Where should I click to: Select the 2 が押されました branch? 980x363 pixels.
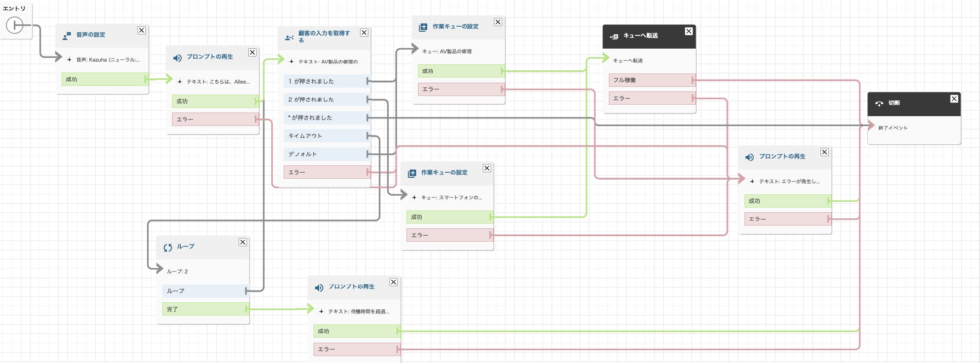[x=327, y=99]
